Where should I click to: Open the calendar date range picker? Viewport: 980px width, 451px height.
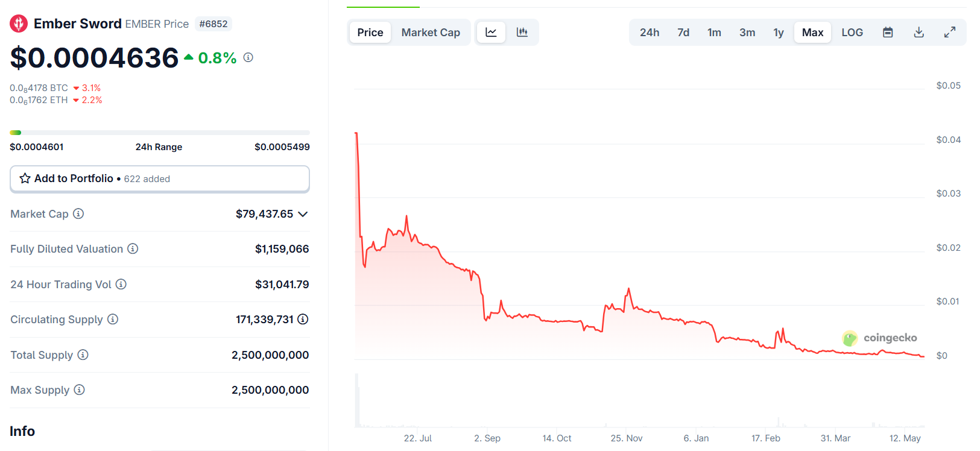click(x=888, y=33)
